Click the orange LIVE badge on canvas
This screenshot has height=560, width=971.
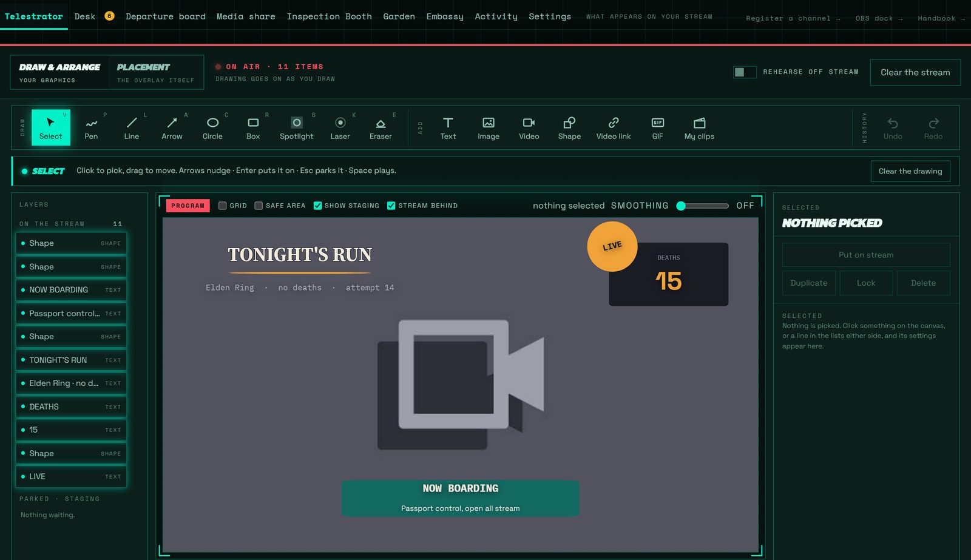[x=612, y=246]
